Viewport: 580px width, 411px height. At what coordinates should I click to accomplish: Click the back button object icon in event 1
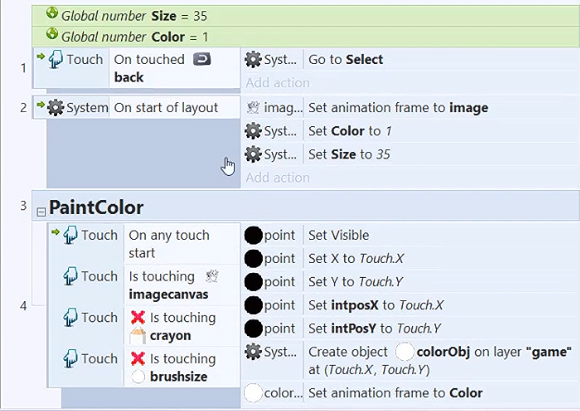point(202,59)
